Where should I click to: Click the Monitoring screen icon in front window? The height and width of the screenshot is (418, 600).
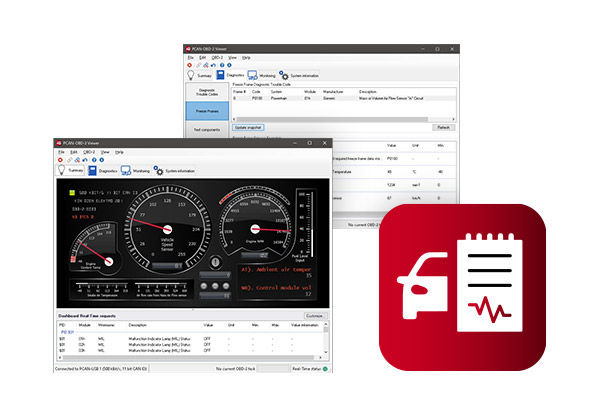(126, 172)
